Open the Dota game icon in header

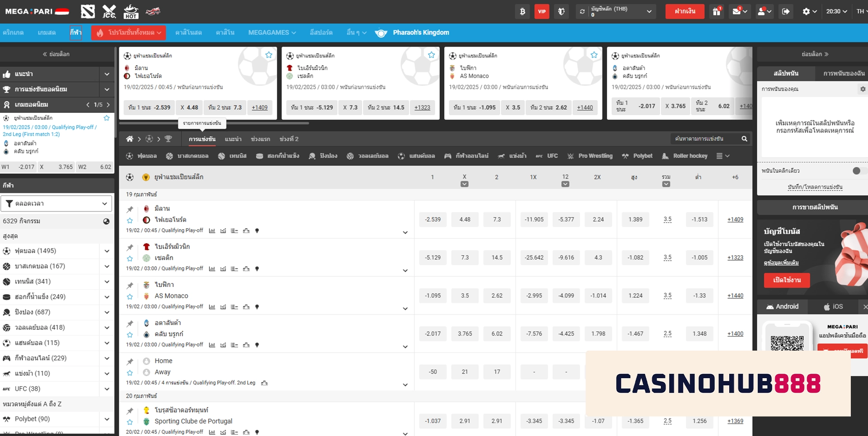[x=88, y=11]
